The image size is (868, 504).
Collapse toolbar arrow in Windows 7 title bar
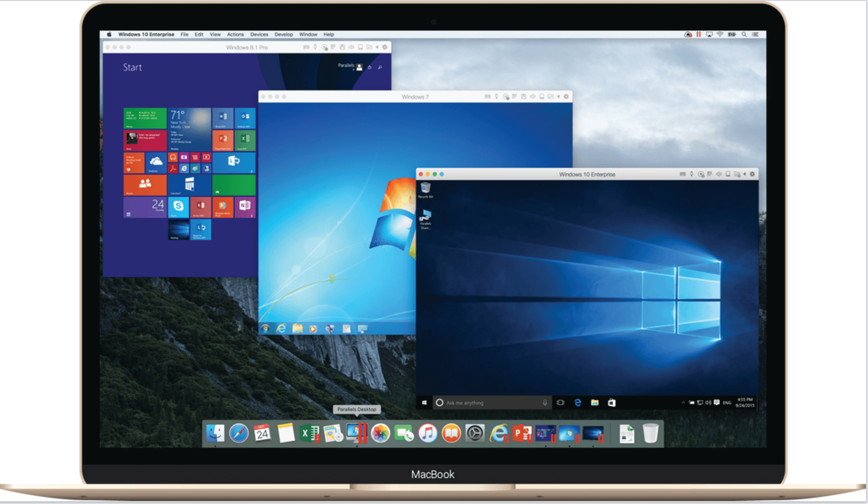pyautogui.click(x=558, y=97)
